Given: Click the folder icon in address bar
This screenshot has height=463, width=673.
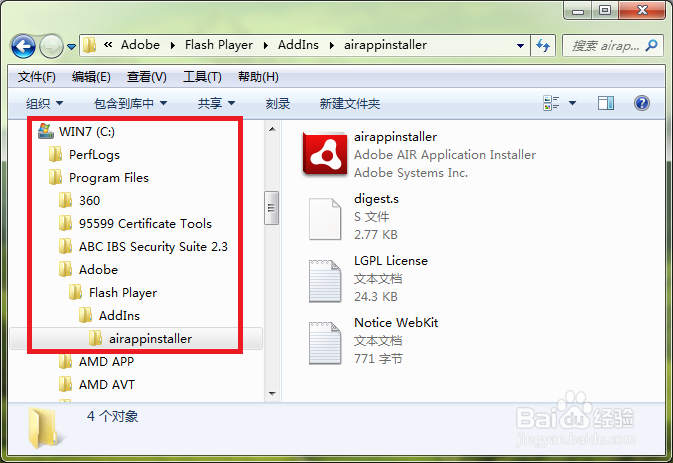Looking at the screenshot, I should [x=89, y=45].
